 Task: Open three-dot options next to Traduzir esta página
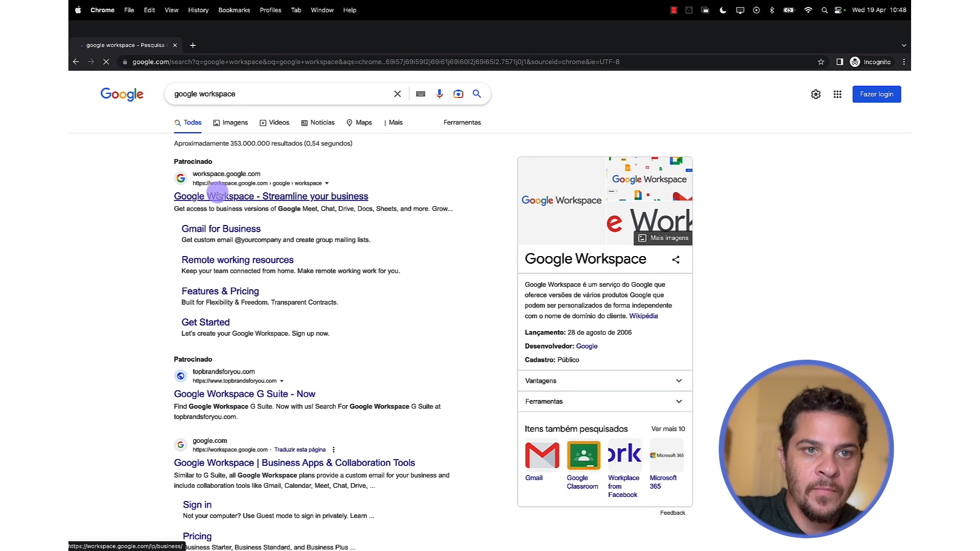pos(333,449)
